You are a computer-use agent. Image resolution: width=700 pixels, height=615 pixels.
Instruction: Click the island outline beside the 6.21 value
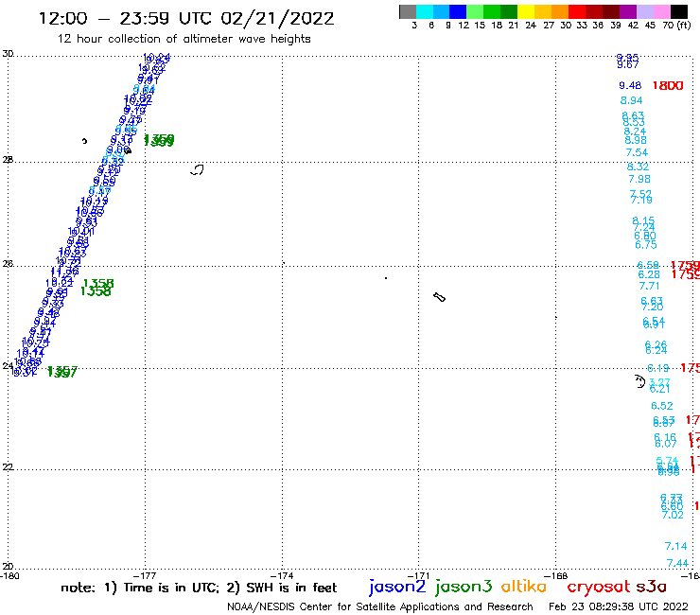(640, 381)
